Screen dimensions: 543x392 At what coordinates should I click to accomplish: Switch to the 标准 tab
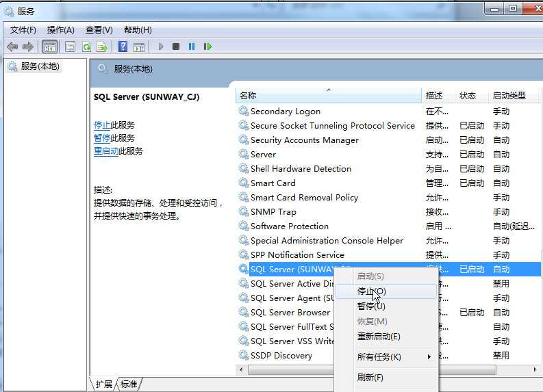pyautogui.click(x=129, y=384)
